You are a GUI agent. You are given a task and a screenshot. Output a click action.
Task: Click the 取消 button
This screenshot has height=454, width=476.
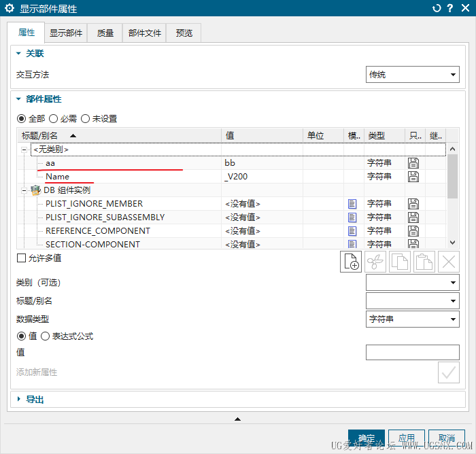(x=447, y=438)
